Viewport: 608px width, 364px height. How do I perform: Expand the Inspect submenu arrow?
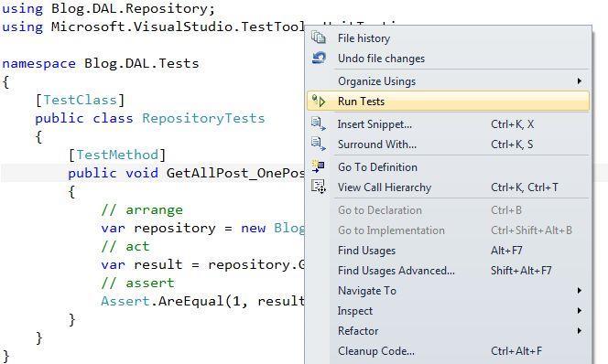(x=579, y=311)
